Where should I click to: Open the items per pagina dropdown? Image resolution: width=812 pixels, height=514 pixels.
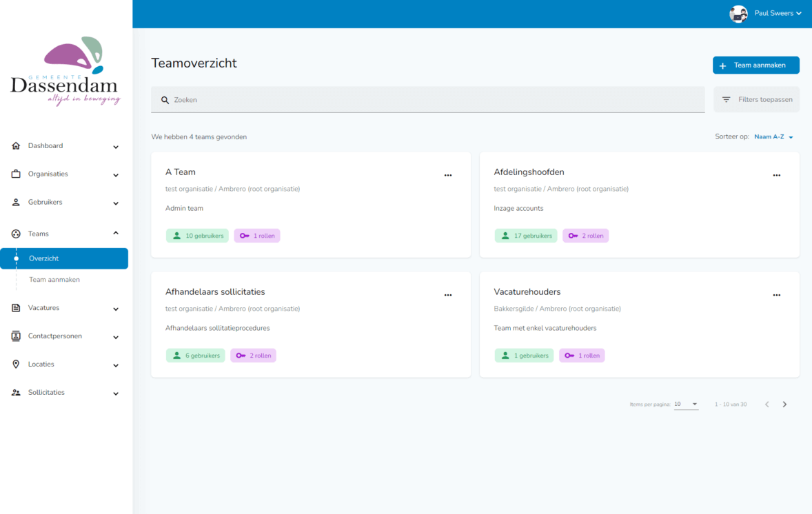(x=686, y=404)
